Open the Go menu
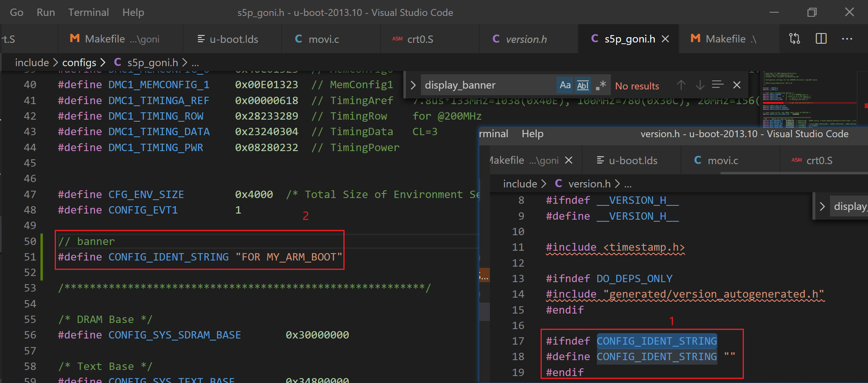Image resolution: width=868 pixels, height=383 pixels. click(x=16, y=12)
